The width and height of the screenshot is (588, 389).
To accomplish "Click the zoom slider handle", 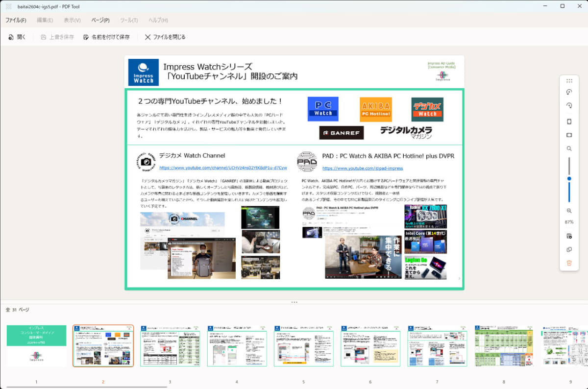I will (x=569, y=179).
